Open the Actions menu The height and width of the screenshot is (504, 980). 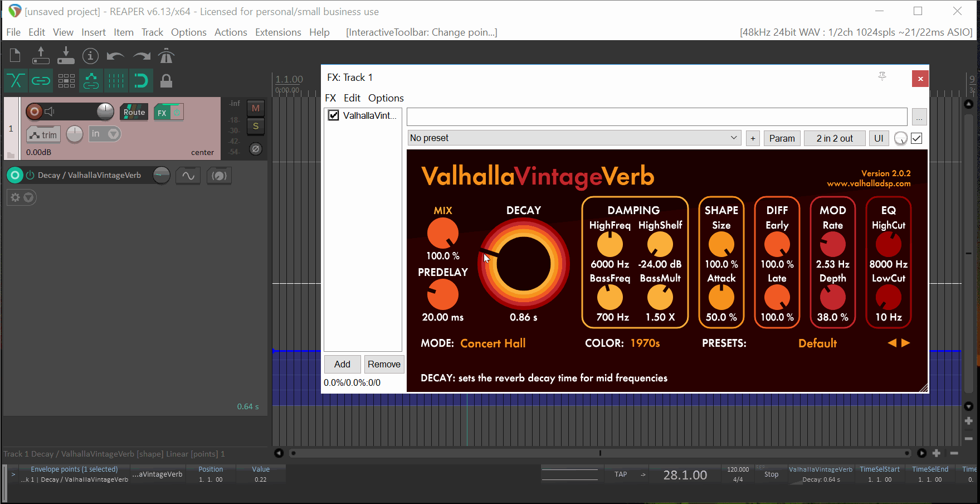[231, 32]
